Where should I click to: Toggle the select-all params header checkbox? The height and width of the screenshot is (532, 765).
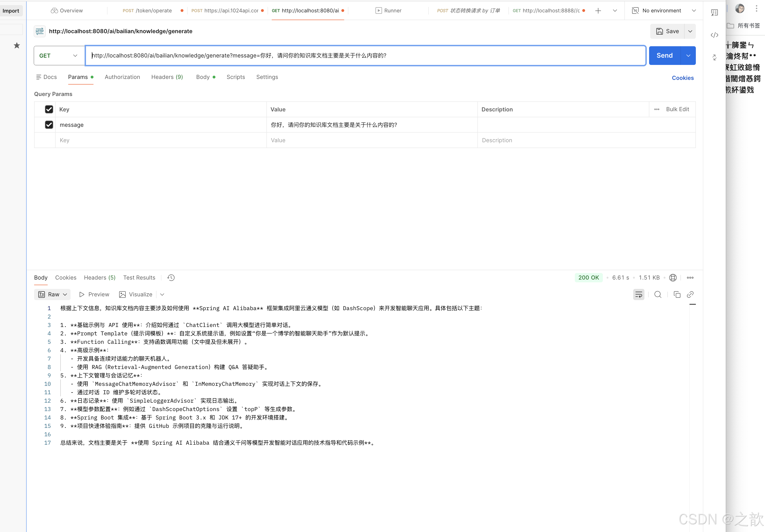point(49,109)
